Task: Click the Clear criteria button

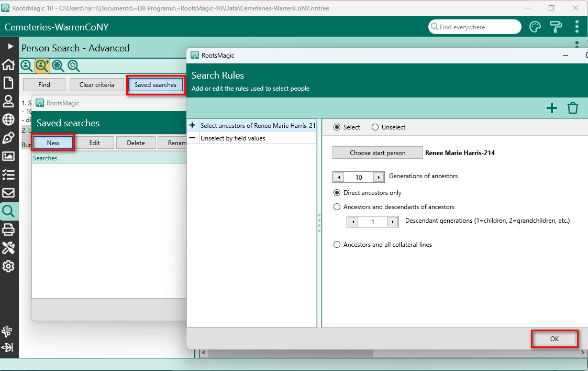Action: point(97,85)
